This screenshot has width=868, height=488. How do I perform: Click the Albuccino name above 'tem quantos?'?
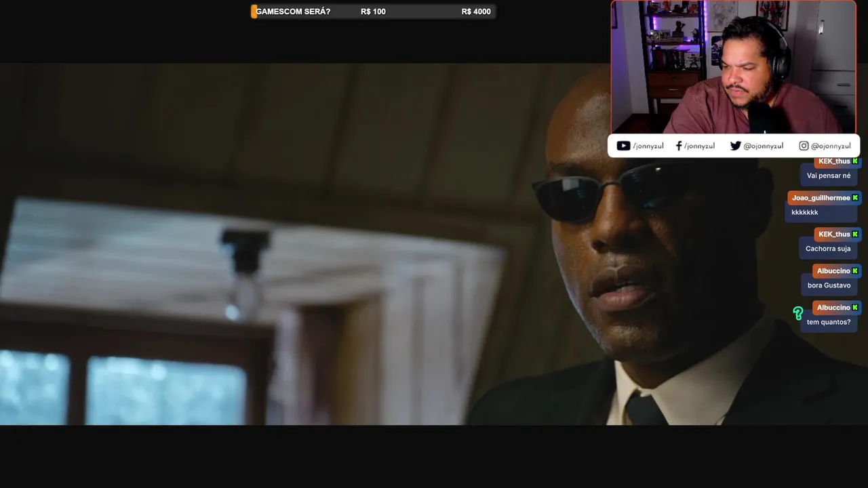coord(833,308)
